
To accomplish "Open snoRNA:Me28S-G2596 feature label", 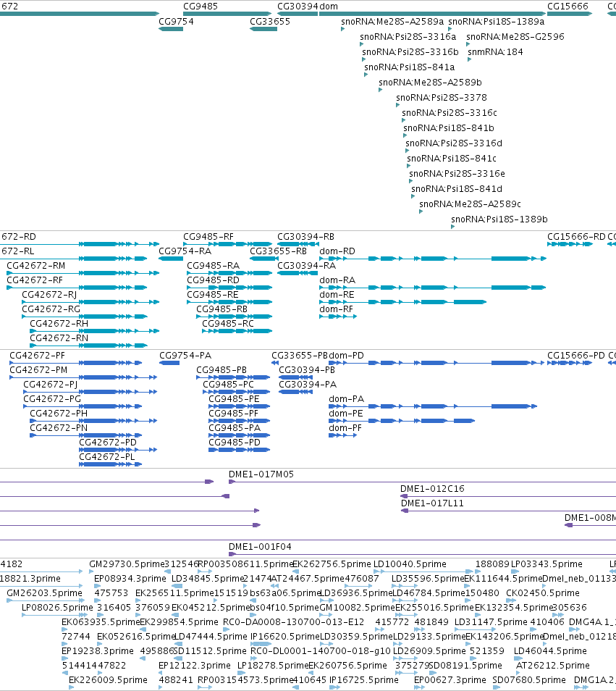I will pyautogui.click(x=515, y=36).
